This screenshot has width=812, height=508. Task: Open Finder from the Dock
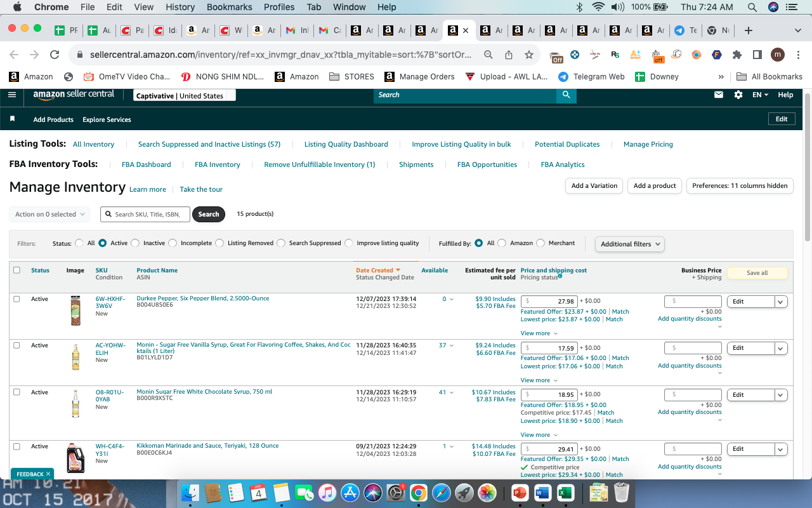click(191, 492)
